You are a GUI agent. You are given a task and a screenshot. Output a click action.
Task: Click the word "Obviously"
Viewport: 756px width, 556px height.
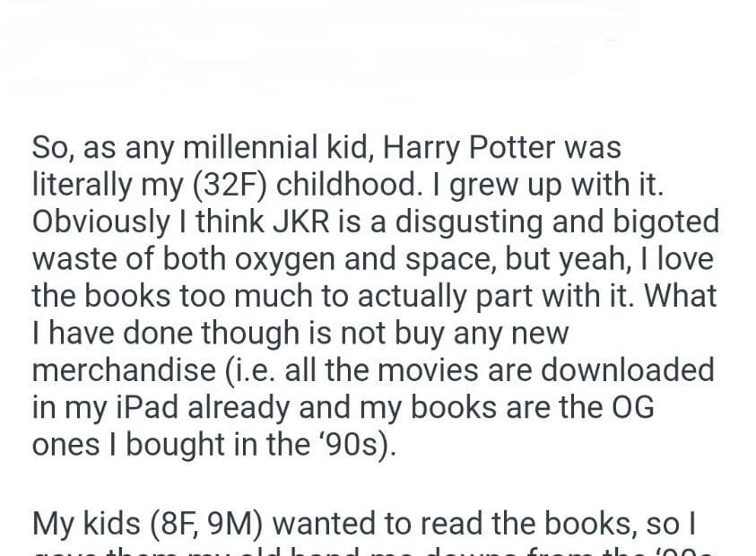tap(96, 221)
